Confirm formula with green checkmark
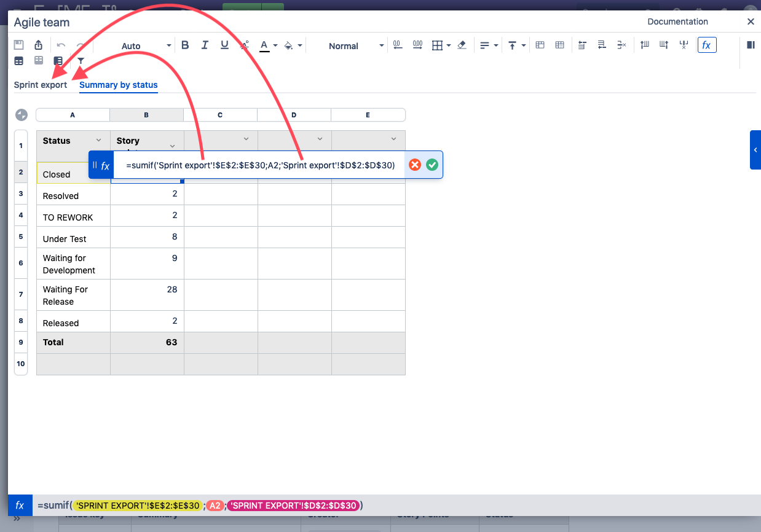Screen dimensions: 761x532 click(x=432, y=165)
